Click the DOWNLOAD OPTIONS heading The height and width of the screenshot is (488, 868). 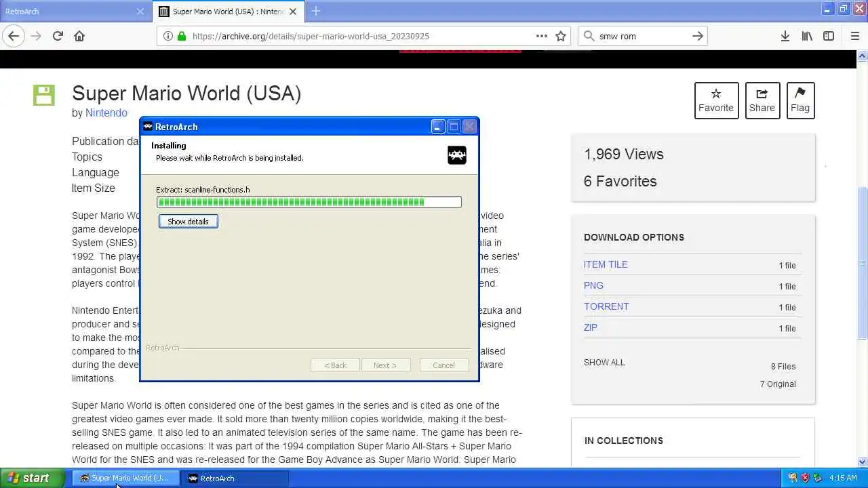634,237
